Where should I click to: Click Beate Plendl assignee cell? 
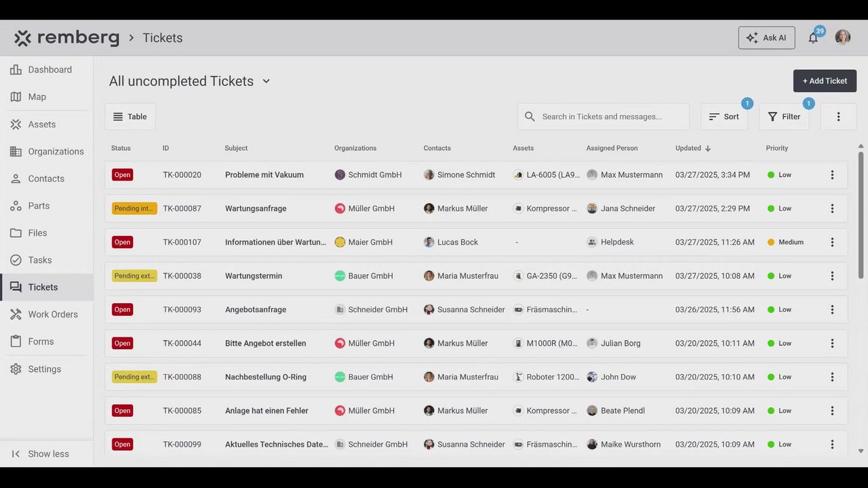click(x=616, y=411)
